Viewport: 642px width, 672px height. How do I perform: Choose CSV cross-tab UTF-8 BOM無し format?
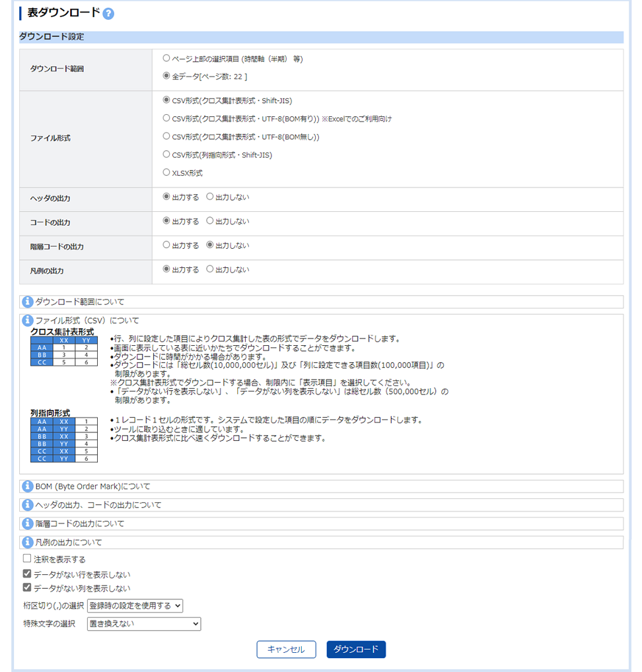pos(166,136)
